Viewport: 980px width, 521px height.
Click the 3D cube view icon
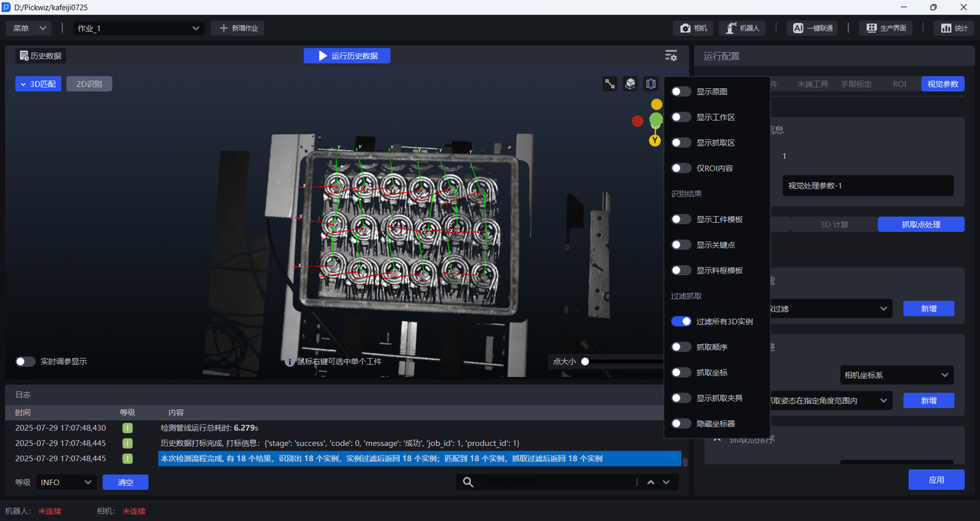coord(630,84)
